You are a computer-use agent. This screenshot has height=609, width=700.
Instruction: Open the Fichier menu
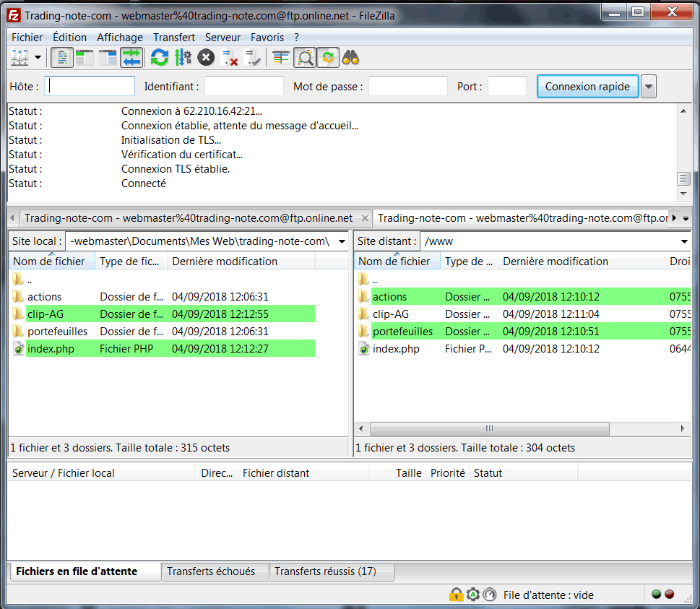(27, 38)
